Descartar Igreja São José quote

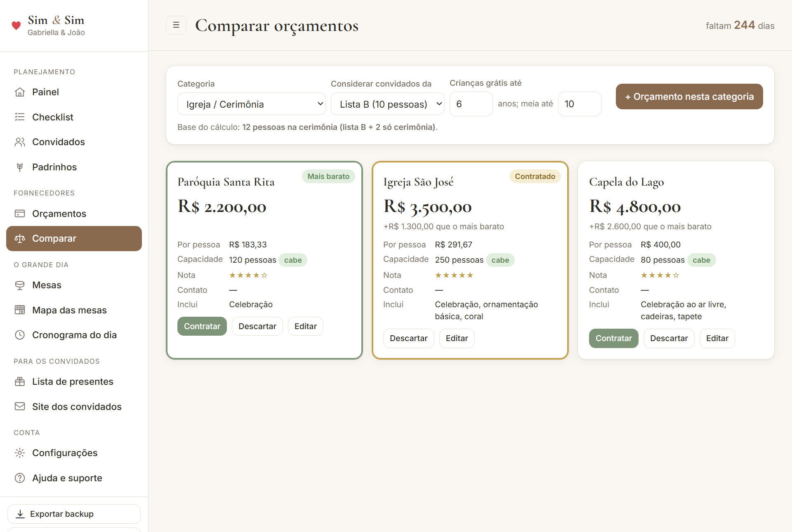pos(409,338)
